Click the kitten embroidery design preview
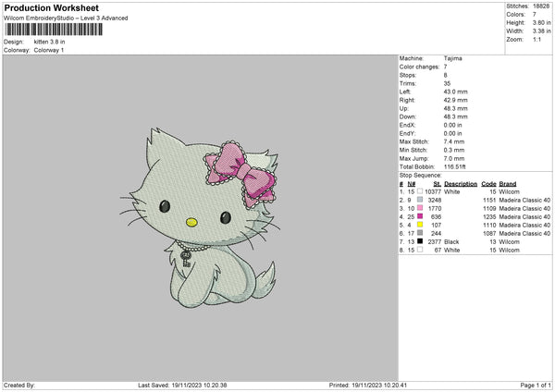The width and height of the screenshot is (555, 392). [200, 218]
